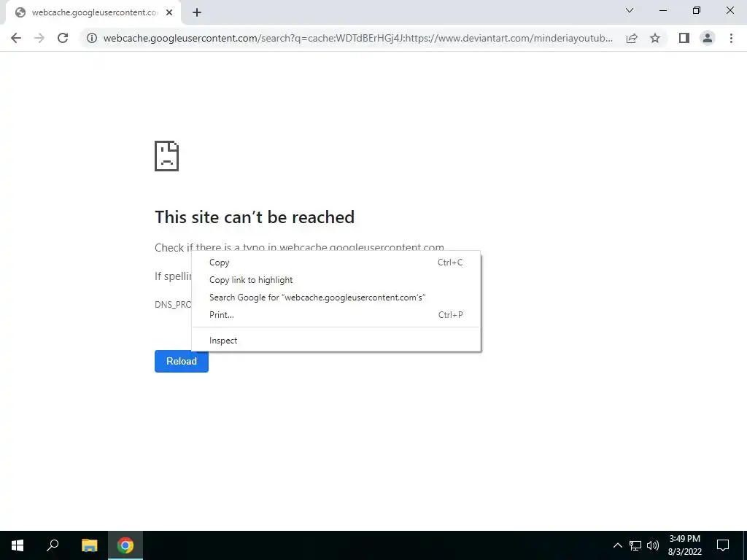Image resolution: width=747 pixels, height=560 pixels.
Task: Show hidden system tray icons
Action: (617, 545)
